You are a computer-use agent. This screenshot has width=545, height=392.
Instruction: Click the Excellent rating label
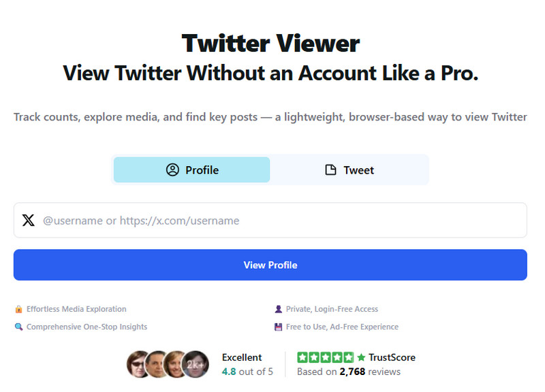pos(242,357)
